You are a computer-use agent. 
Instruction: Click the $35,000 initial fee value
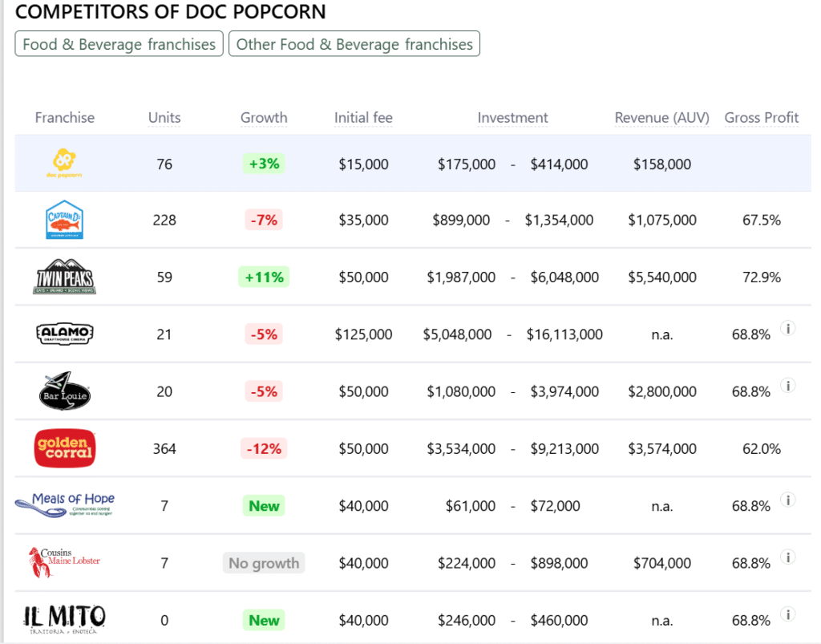click(x=363, y=220)
